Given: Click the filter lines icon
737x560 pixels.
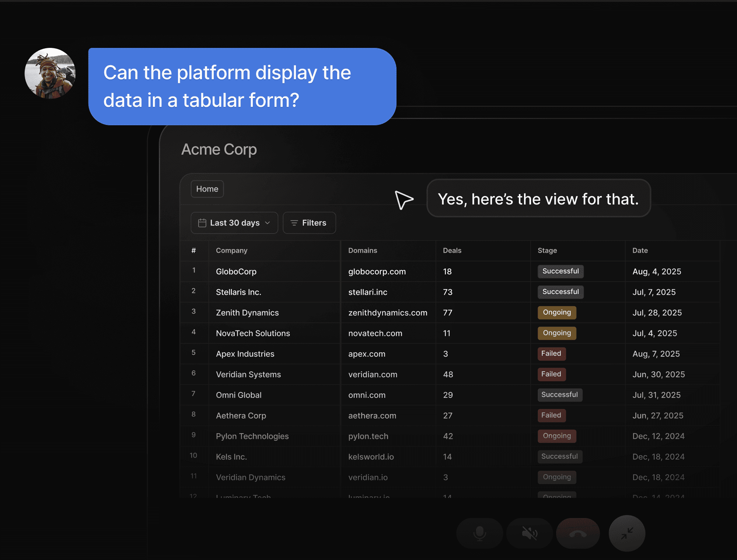Looking at the screenshot, I should [294, 223].
